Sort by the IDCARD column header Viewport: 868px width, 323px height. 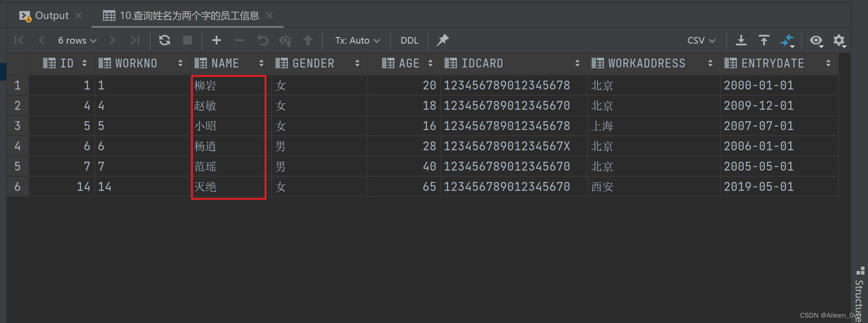513,63
